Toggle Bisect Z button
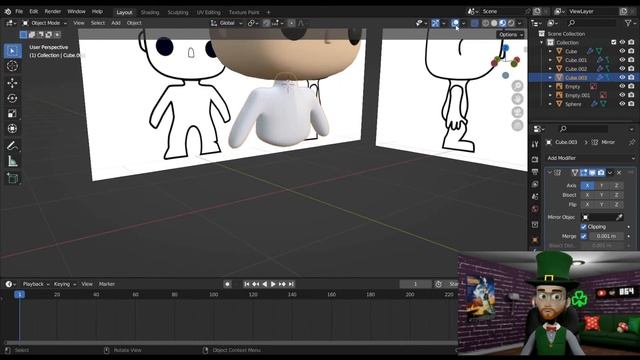 pos(616,195)
